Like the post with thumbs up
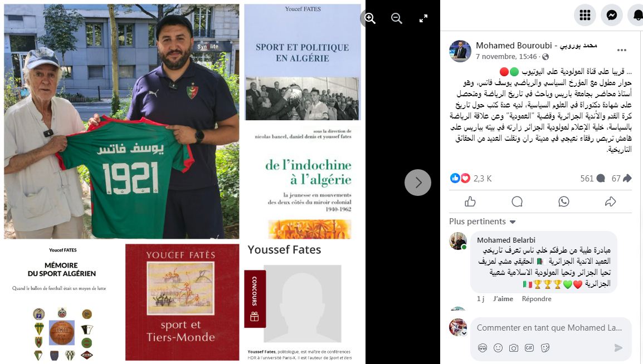The image size is (643, 364). [x=470, y=201]
